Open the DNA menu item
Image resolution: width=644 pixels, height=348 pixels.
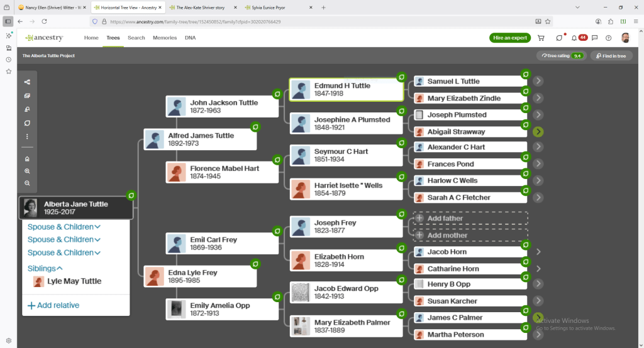tap(190, 38)
